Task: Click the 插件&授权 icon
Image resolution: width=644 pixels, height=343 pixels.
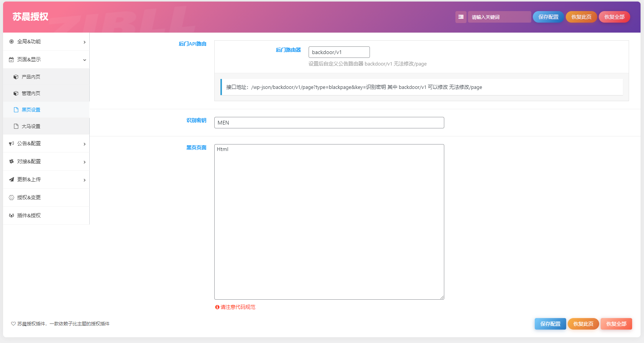Action: coord(11,215)
